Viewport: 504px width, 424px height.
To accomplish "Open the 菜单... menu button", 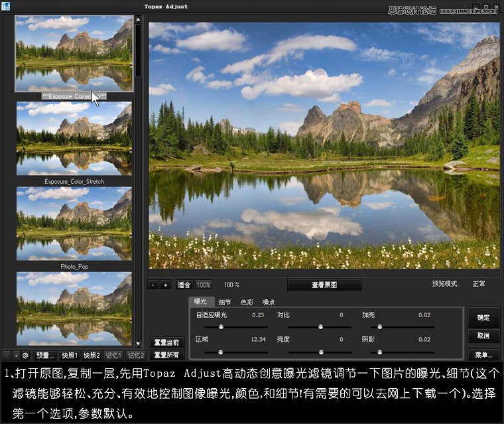I will (x=483, y=355).
